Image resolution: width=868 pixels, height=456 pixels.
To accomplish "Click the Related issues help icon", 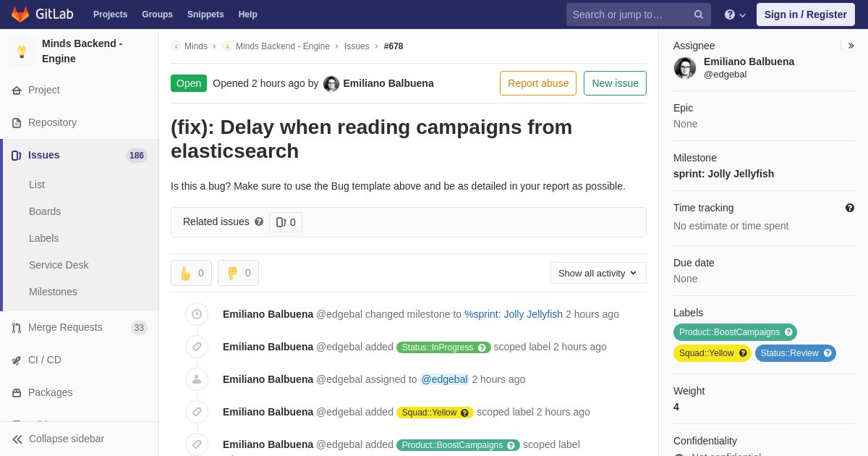I will [259, 221].
